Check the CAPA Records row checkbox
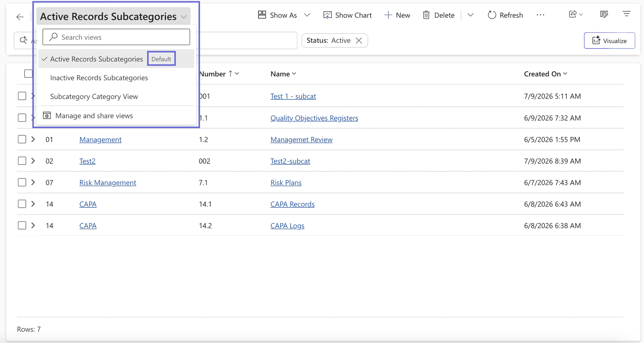 tap(22, 204)
